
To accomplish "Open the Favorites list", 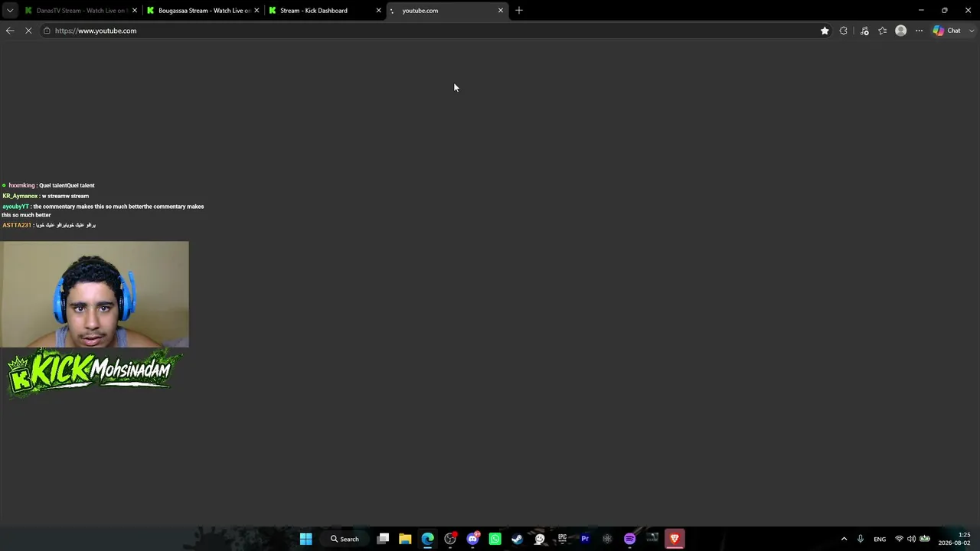I will tap(883, 31).
